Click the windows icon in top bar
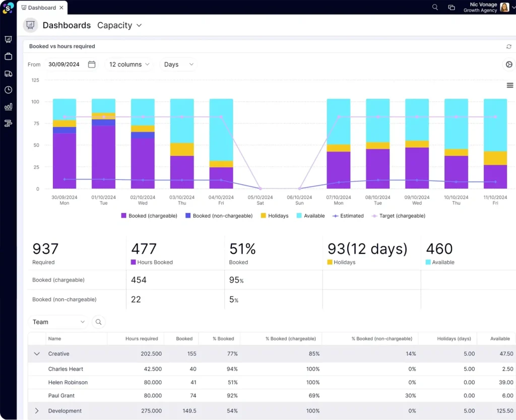Viewport: 516px width, 420px height. coord(451,8)
